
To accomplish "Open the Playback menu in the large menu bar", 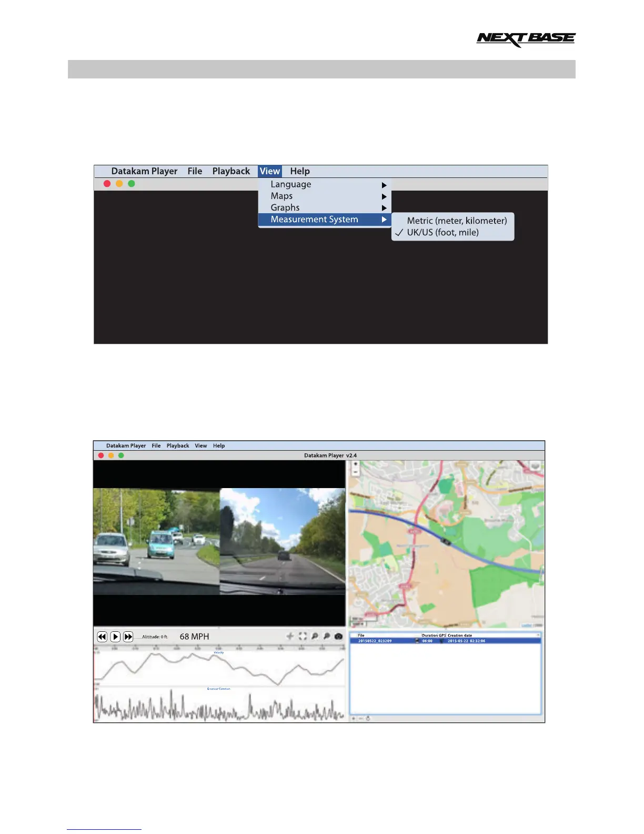I will point(231,171).
